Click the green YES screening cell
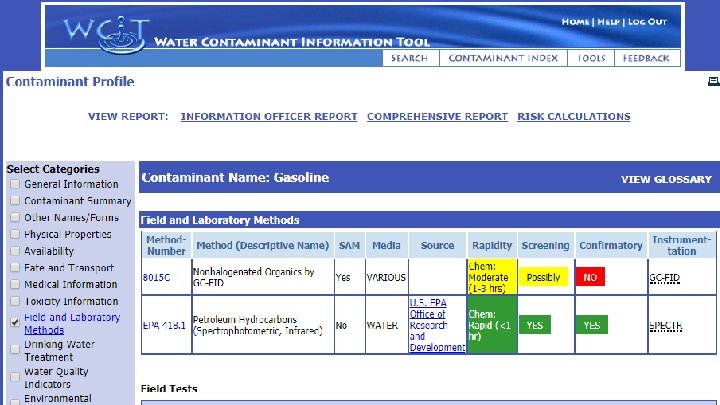The height and width of the screenshot is (405, 720). [535, 325]
